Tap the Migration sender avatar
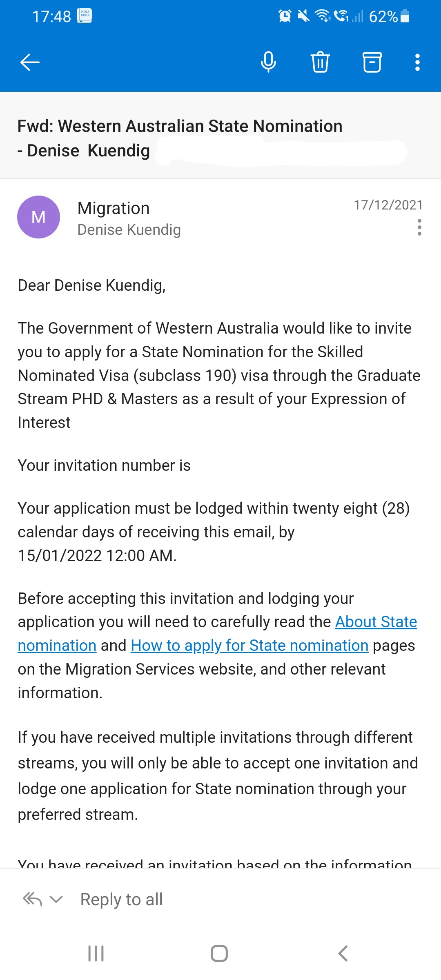The image size is (441, 980). 38,217
